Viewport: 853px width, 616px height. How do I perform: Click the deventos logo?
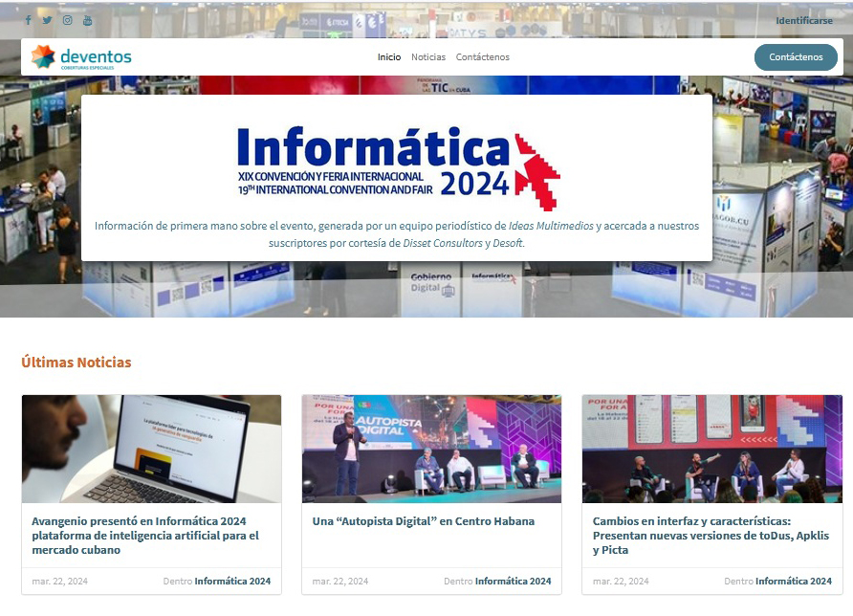coord(81,56)
